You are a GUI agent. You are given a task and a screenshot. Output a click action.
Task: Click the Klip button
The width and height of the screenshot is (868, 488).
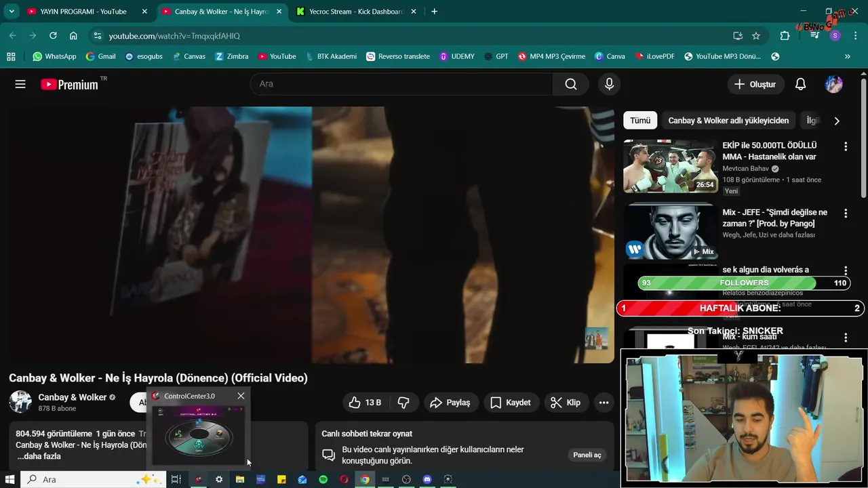click(x=566, y=403)
